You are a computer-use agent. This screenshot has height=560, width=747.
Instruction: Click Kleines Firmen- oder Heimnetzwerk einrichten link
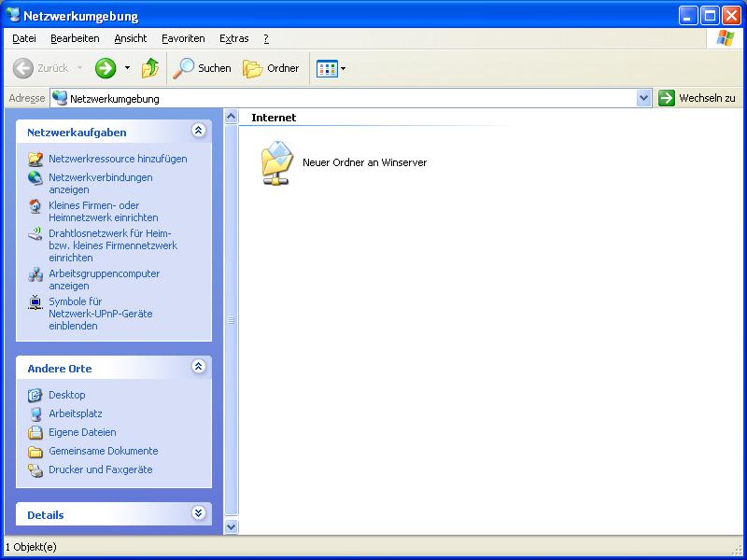tap(104, 212)
